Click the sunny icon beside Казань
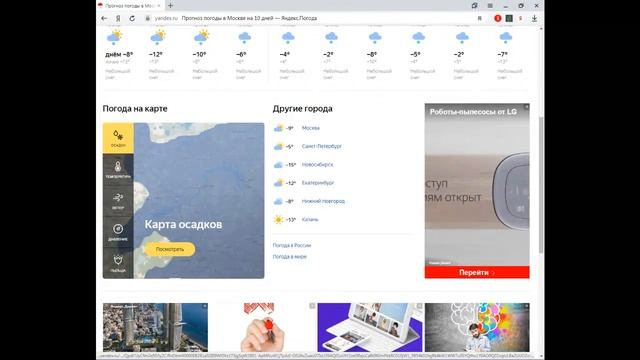 278,220
